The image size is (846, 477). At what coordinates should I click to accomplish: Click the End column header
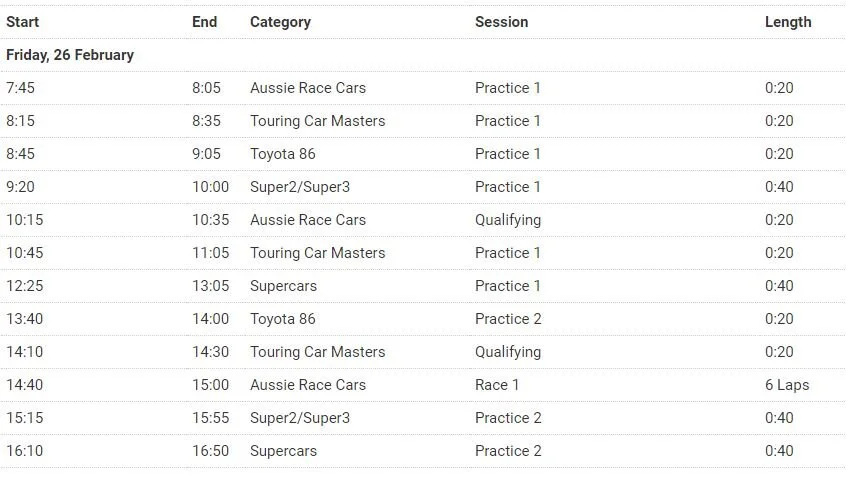click(x=204, y=22)
